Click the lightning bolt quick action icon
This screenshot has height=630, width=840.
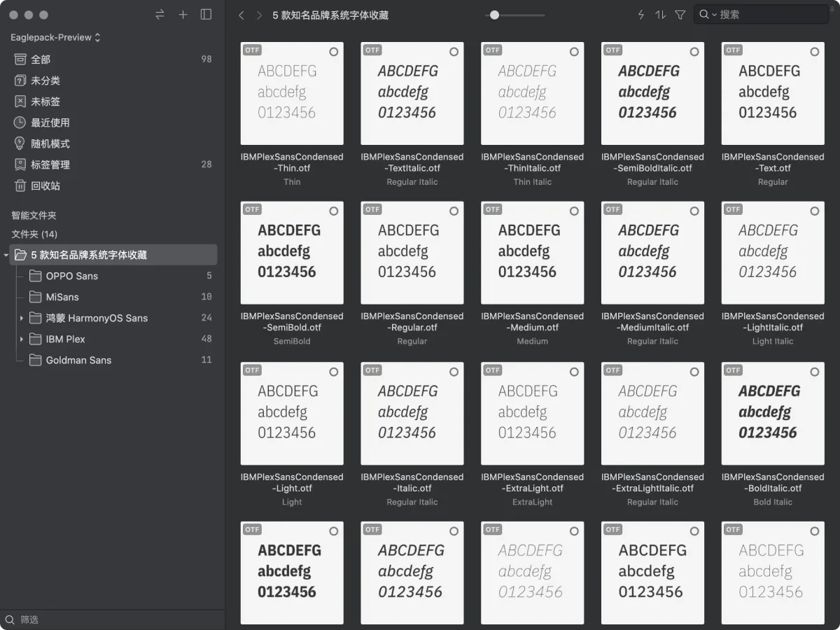click(640, 14)
